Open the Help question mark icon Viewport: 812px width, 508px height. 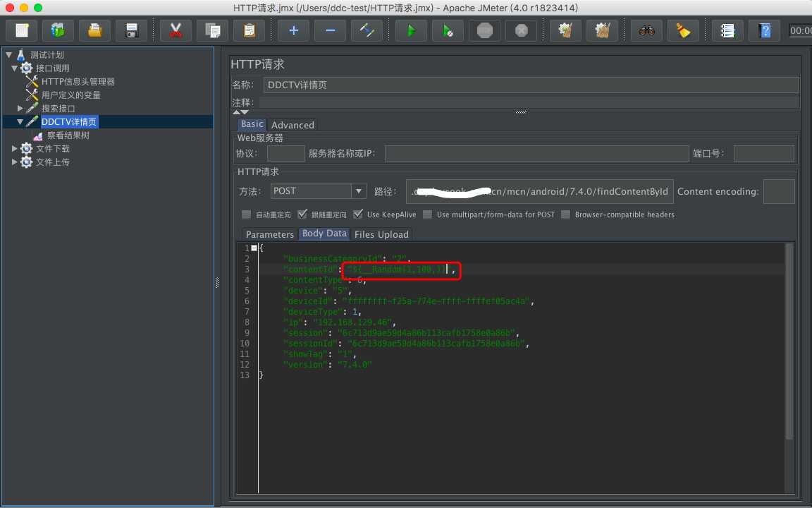coord(764,30)
